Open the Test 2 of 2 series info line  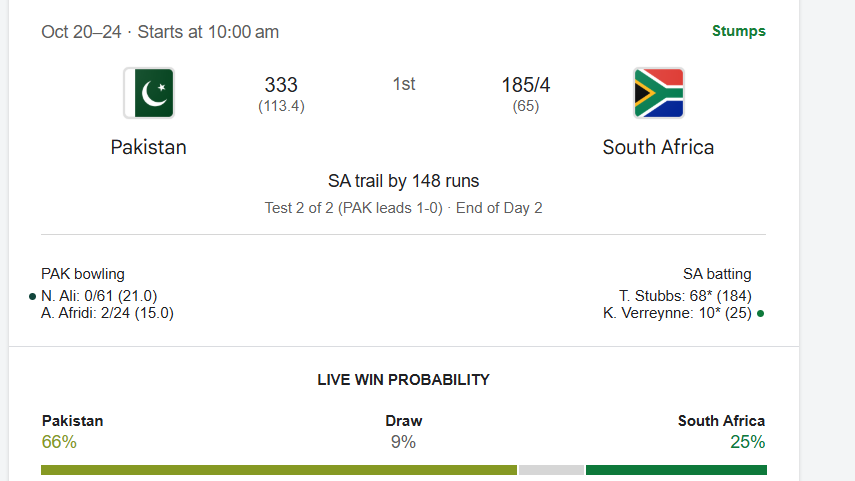point(403,208)
